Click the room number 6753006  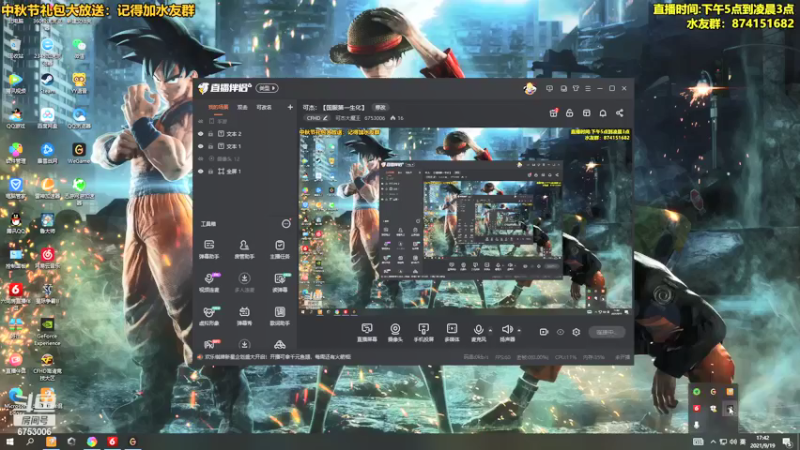(x=374, y=118)
